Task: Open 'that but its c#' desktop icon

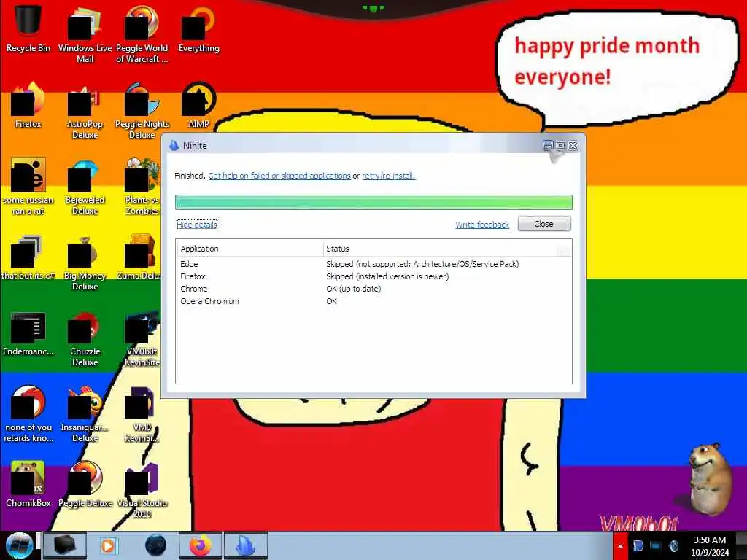Action: click(x=28, y=257)
